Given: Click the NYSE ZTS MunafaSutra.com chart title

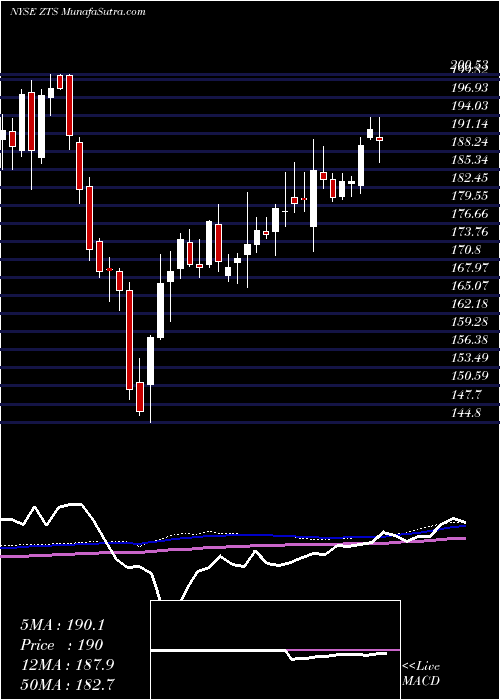Looking at the screenshot, I should [x=78, y=12].
